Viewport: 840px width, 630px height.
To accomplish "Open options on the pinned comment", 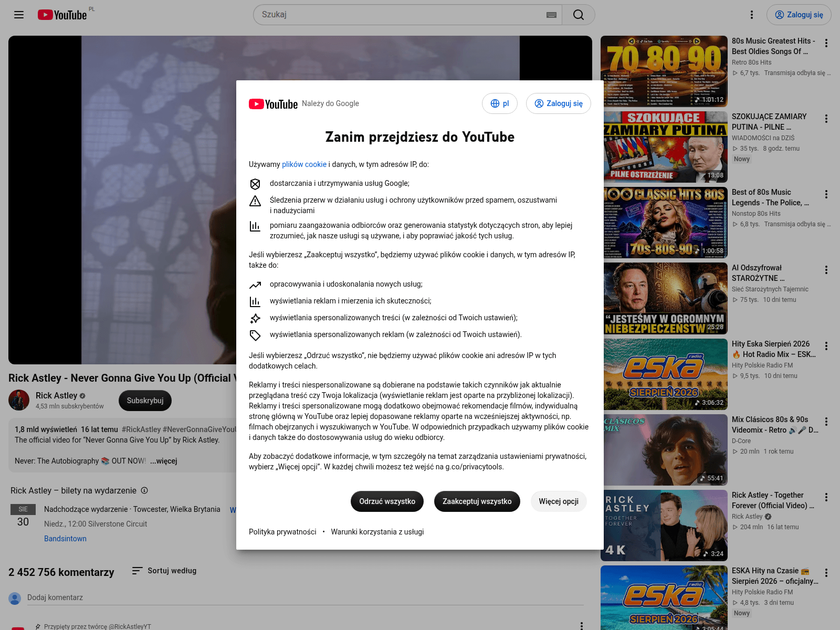I will click(x=581, y=625).
